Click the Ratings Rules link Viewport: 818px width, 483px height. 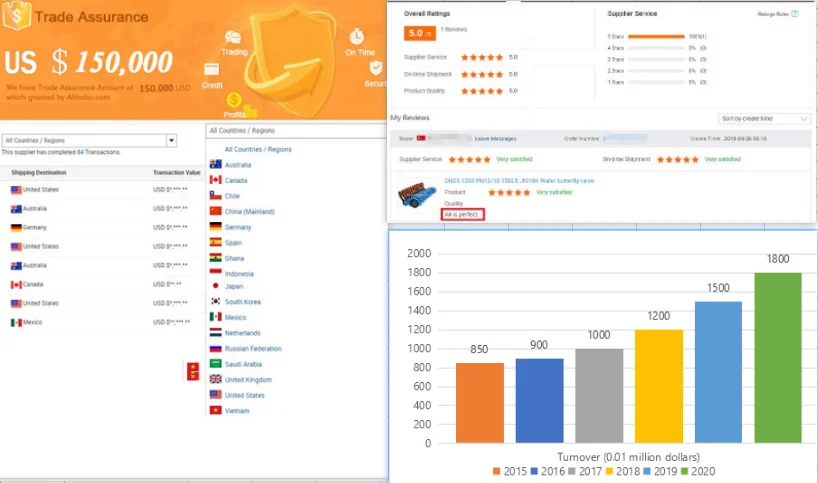[x=773, y=14]
